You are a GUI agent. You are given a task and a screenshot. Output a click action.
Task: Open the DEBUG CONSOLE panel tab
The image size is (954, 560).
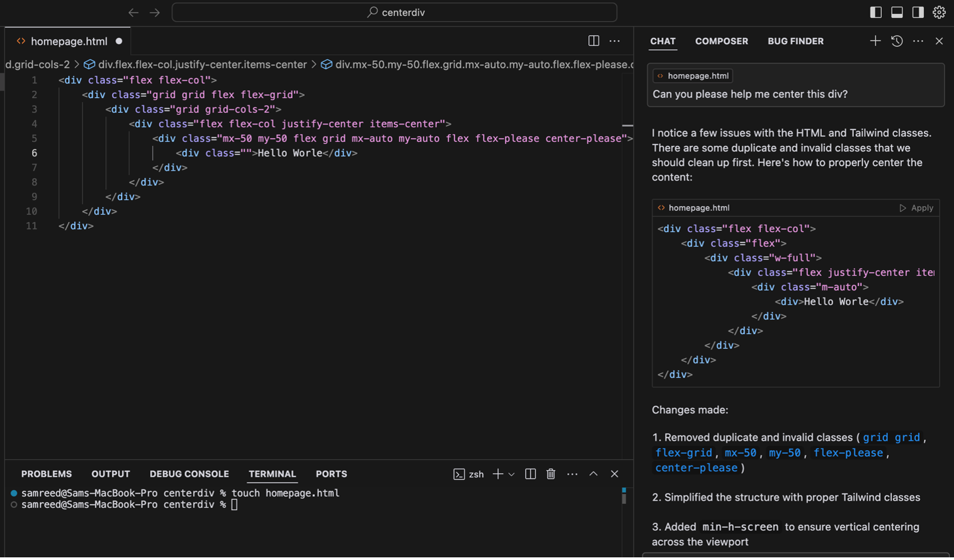point(189,474)
